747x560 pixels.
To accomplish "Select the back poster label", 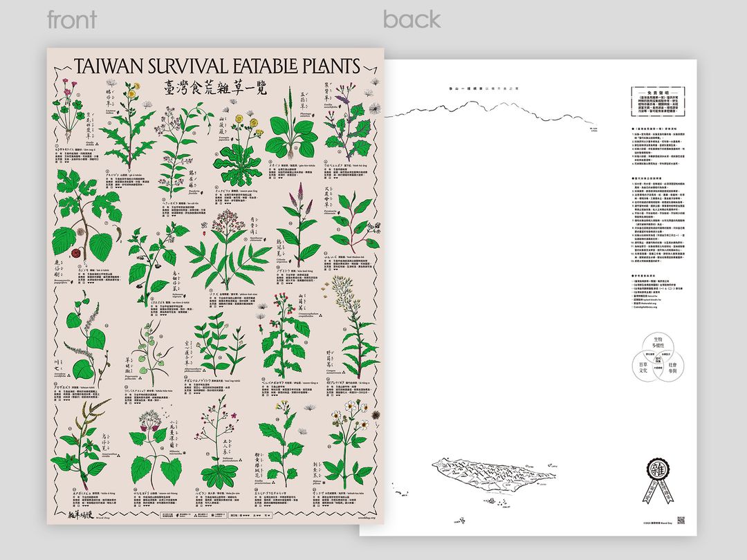I will tap(412, 19).
